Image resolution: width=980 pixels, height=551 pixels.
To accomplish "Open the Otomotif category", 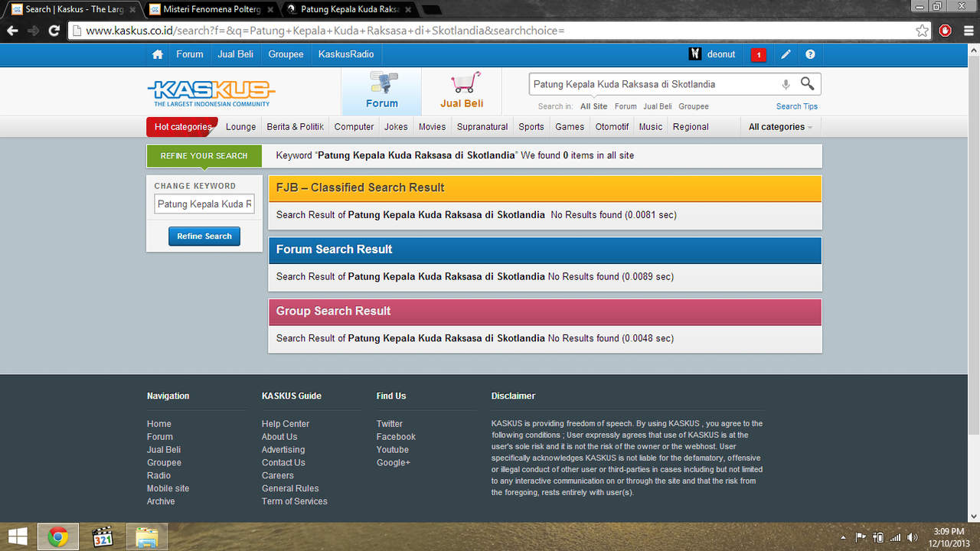I will (x=612, y=127).
